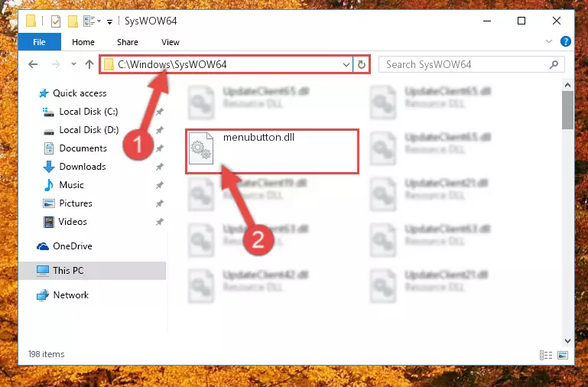Click the Forward navigation arrow
The width and height of the screenshot is (588, 387).
point(56,64)
